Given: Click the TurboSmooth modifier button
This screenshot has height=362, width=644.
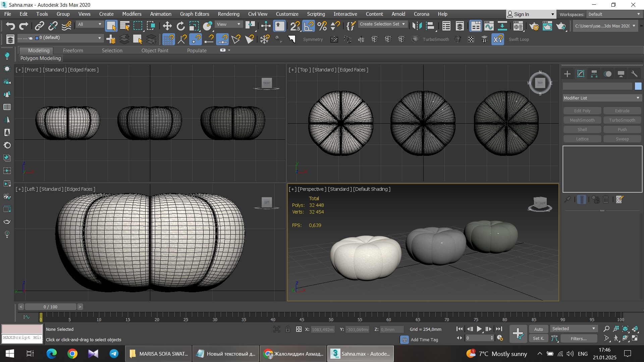Looking at the screenshot, I should (x=622, y=120).
